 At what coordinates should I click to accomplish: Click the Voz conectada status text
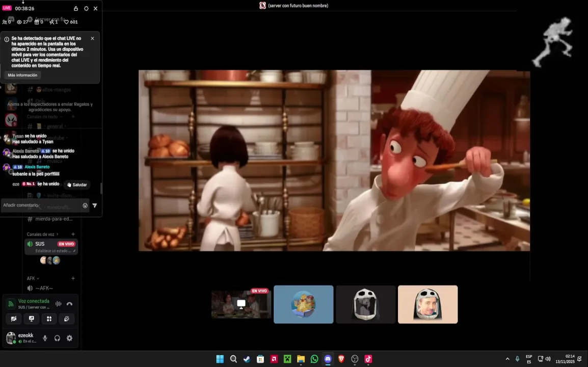point(34,301)
